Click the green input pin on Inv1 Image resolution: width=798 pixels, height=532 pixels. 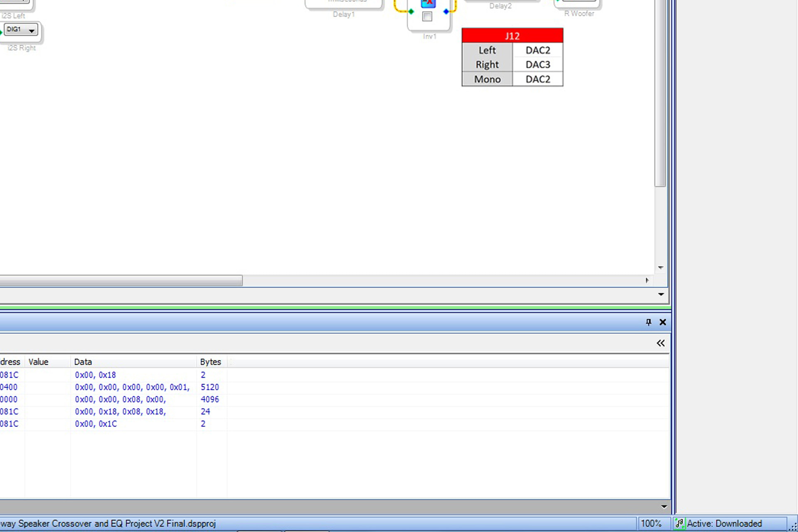(x=411, y=12)
